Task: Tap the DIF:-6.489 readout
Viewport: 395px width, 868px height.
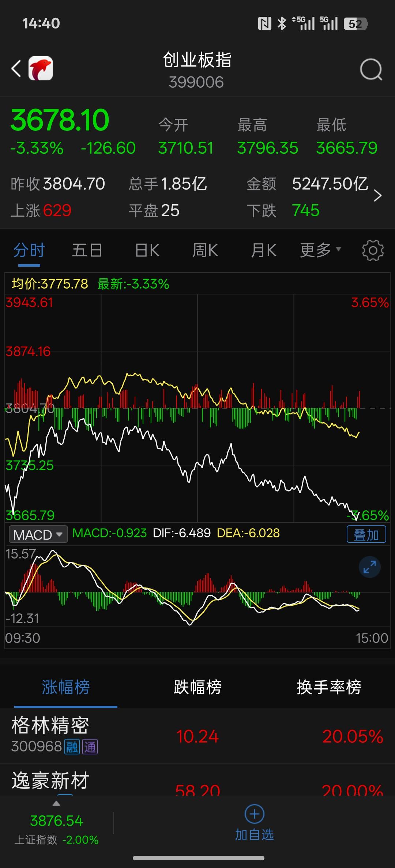Action: point(182,533)
